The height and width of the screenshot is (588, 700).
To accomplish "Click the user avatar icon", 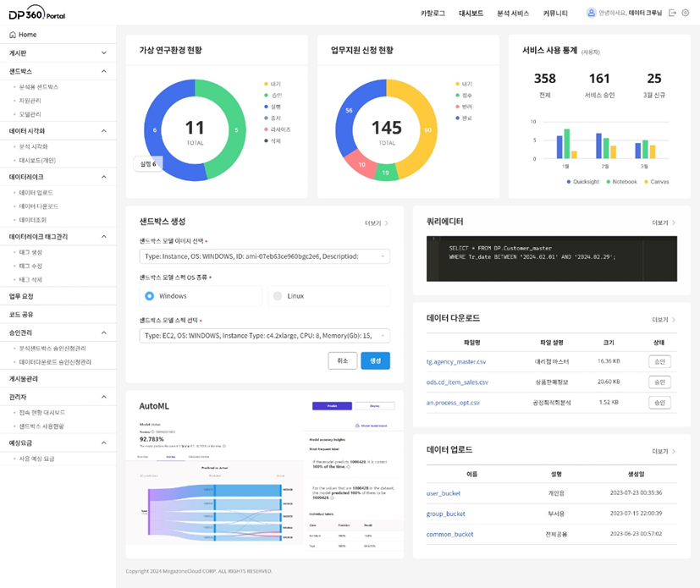I will pos(591,13).
